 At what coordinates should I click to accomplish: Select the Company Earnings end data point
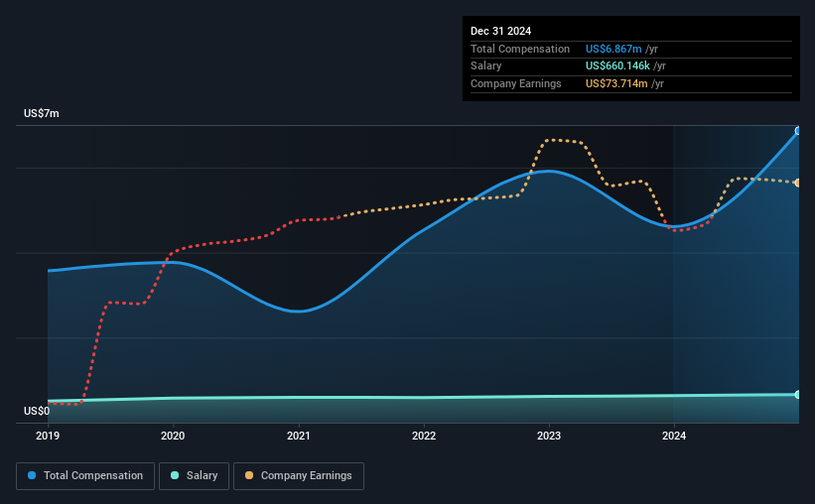pos(798,183)
